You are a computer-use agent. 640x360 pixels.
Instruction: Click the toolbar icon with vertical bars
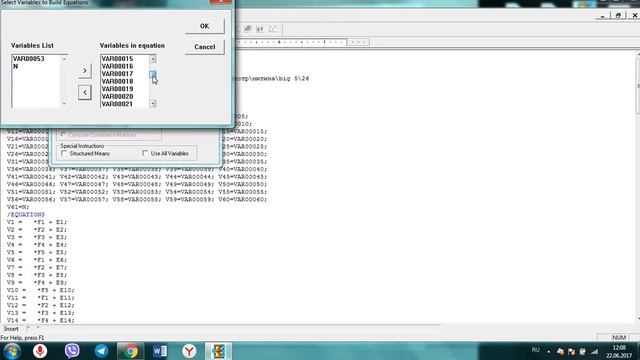coord(260,29)
